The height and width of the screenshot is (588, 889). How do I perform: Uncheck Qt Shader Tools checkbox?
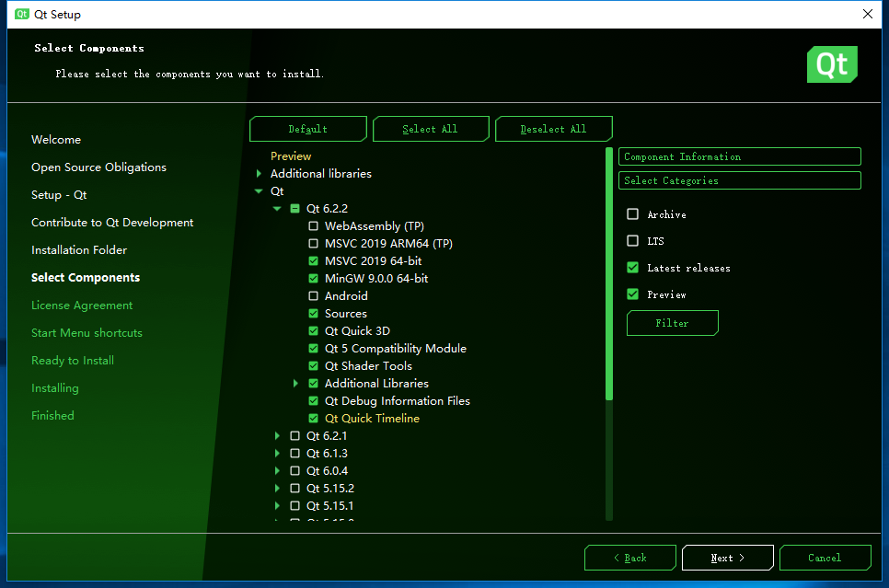[x=313, y=365]
